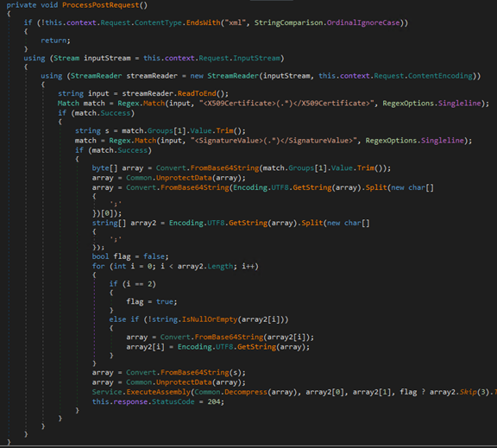Image resolution: width=497 pixels, height=448 pixels.
Task: Select the SignatureValue regex pattern string
Action: pyautogui.click(x=274, y=141)
